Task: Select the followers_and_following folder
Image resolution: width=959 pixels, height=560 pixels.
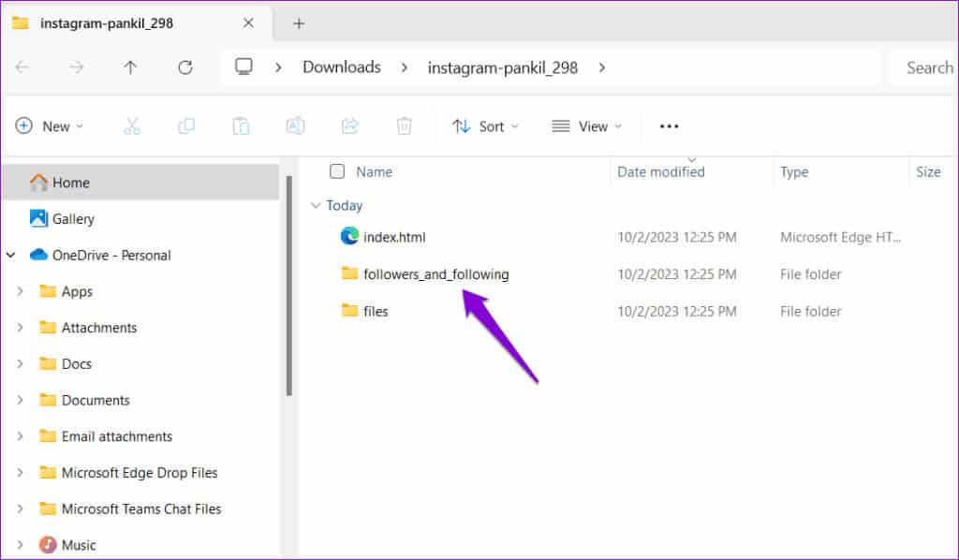Action: (436, 273)
